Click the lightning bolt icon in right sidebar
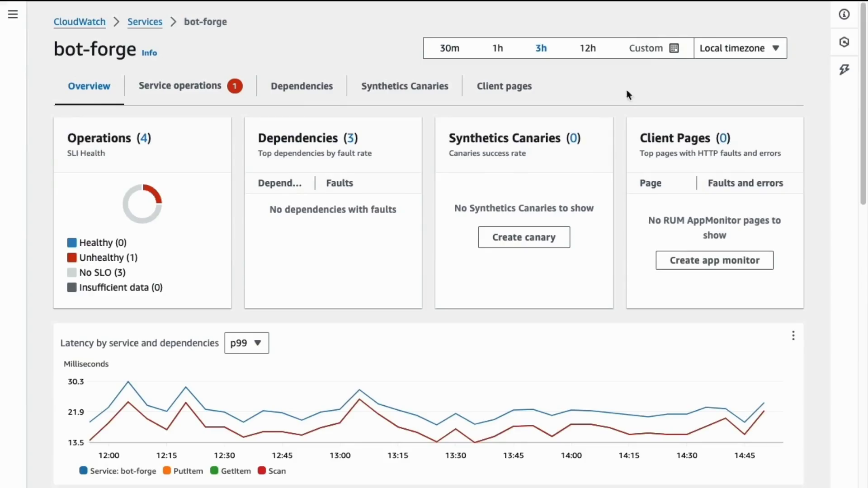Screen dimensions: 868x488 tap(844, 70)
